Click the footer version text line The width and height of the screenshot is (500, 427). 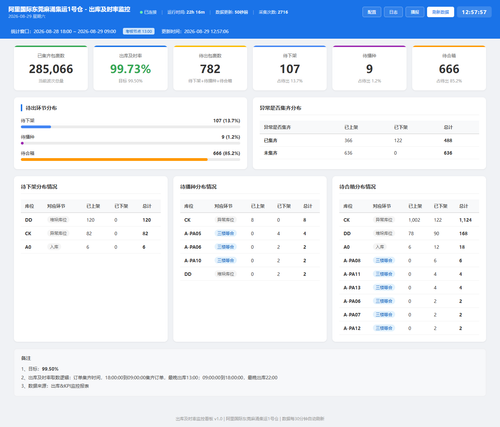250,419
